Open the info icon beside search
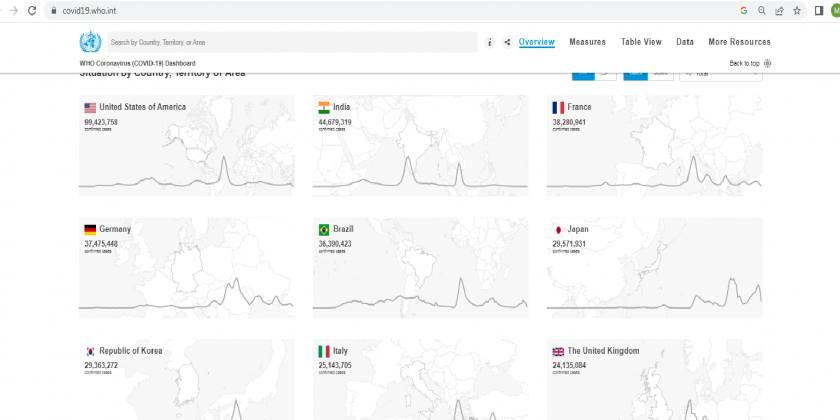 tap(489, 43)
